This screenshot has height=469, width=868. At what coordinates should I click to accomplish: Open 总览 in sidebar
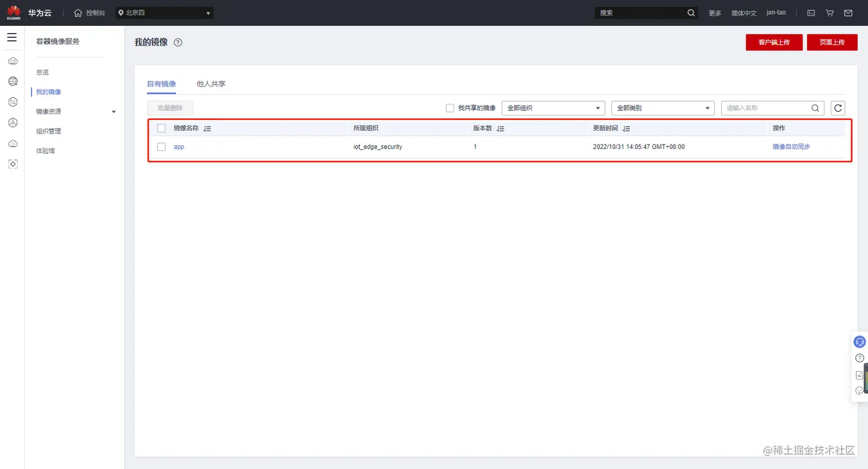coord(42,72)
